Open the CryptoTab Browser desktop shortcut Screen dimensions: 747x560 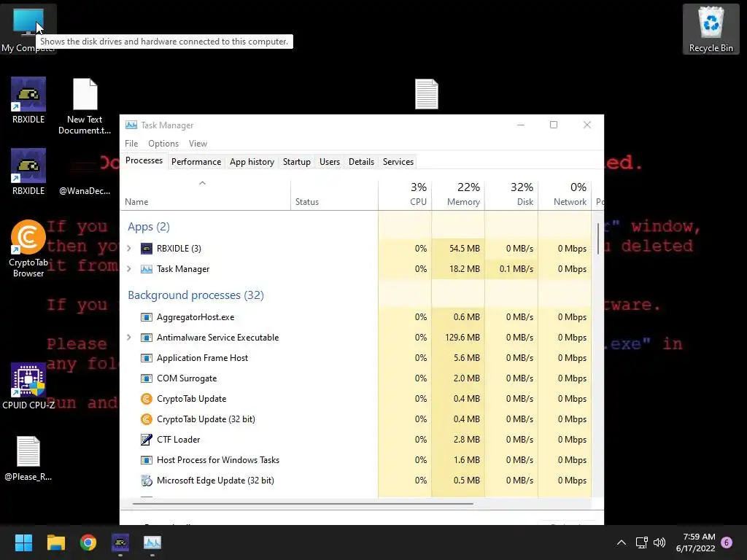click(x=28, y=249)
